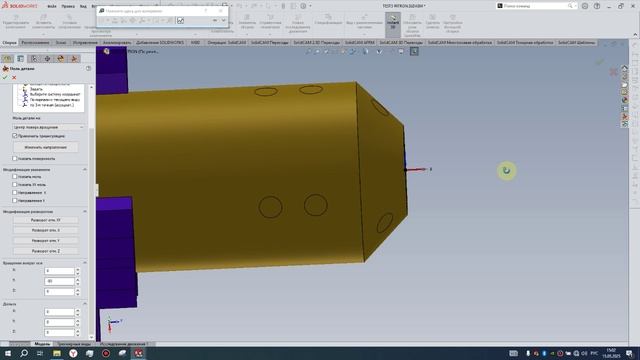640x360 pixels.
Task: Click the zoom-to-fit icon in view toolbar
Action: 308,51
